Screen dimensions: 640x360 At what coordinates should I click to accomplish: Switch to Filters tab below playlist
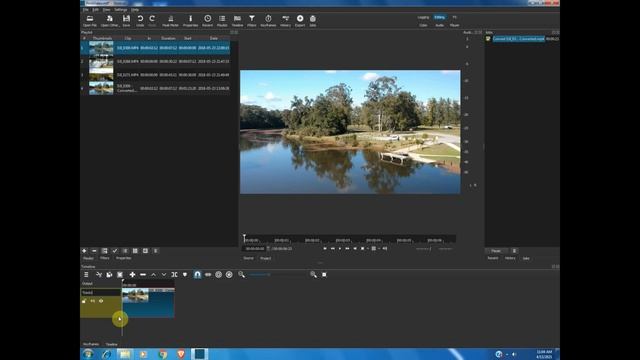point(104,258)
